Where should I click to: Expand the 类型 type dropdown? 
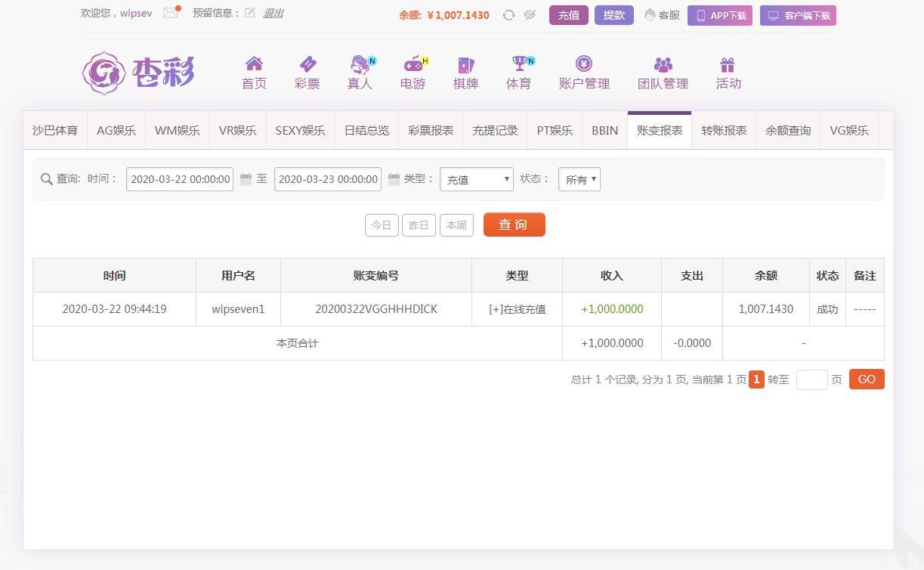pyautogui.click(x=476, y=179)
